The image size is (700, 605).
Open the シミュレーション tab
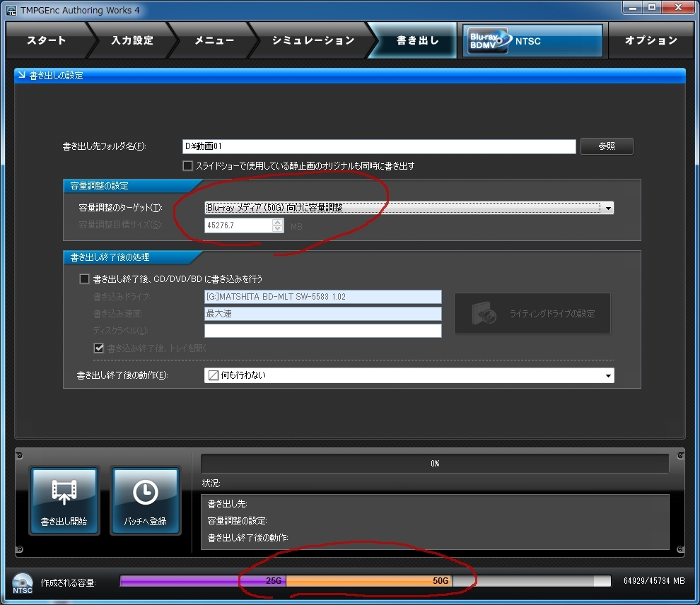pyautogui.click(x=313, y=40)
